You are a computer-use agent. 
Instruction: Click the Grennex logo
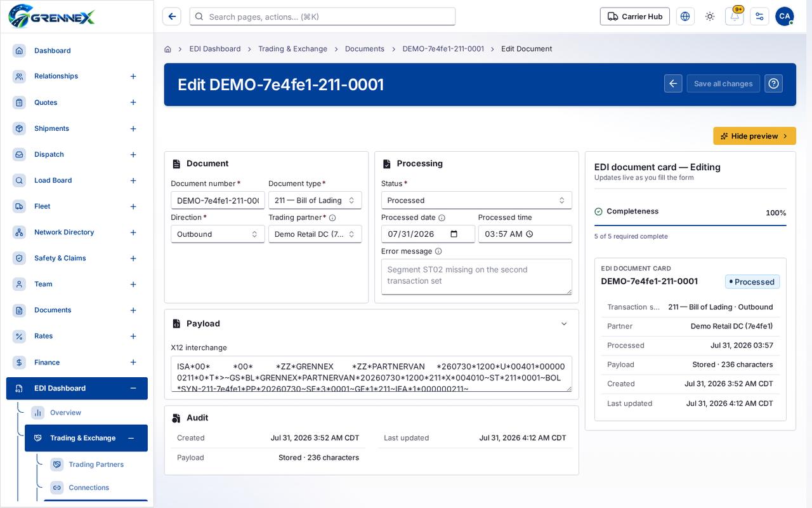tap(51, 16)
